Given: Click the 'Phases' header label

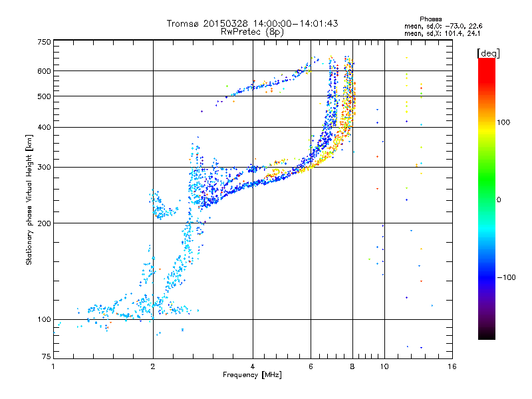Looking at the screenshot, I should [x=430, y=19].
